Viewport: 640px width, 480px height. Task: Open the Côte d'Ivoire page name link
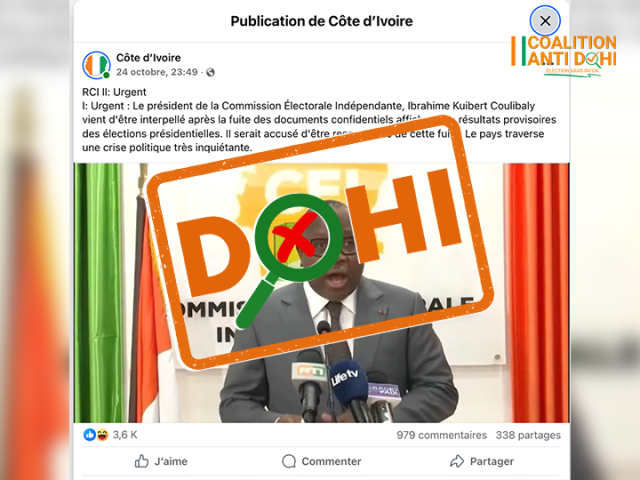click(x=148, y=58)
